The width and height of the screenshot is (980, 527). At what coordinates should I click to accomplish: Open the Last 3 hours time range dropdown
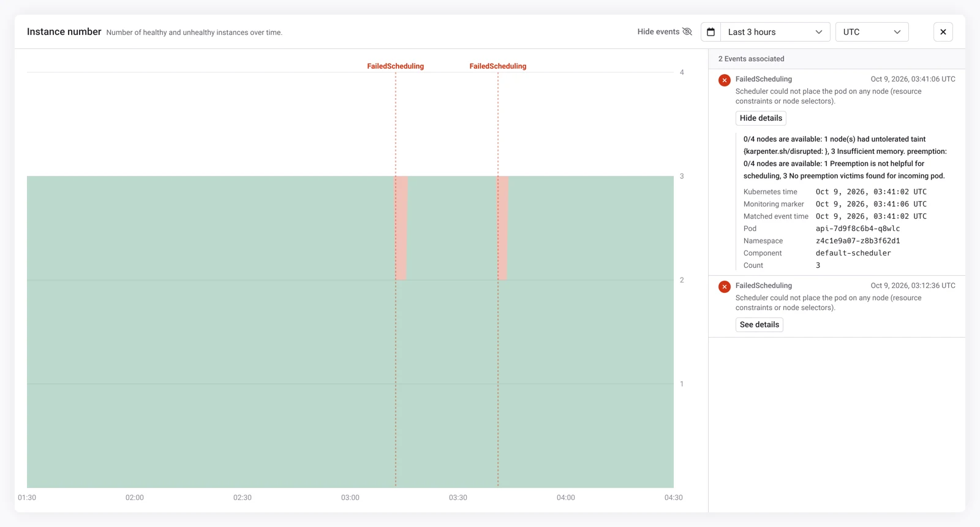(775, 32)
